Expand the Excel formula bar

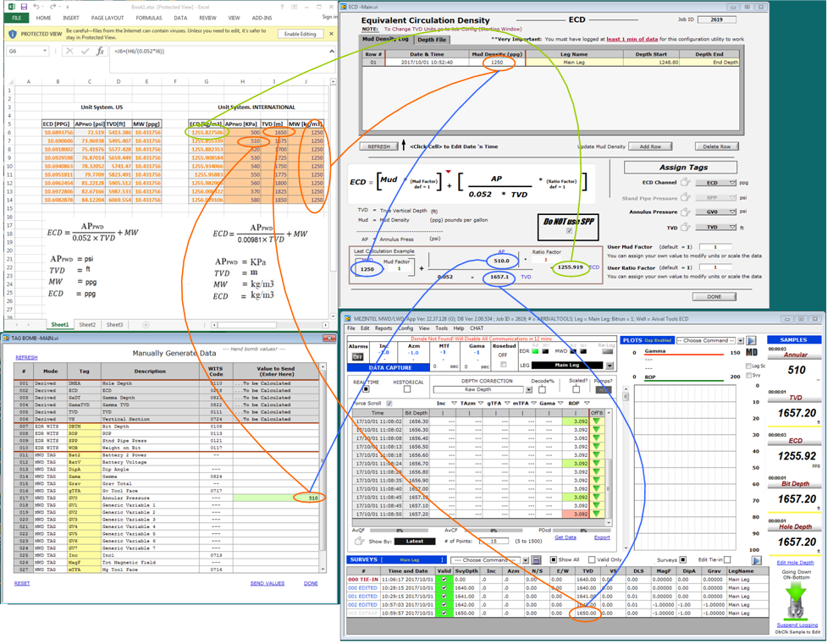[x=332, y=52]
